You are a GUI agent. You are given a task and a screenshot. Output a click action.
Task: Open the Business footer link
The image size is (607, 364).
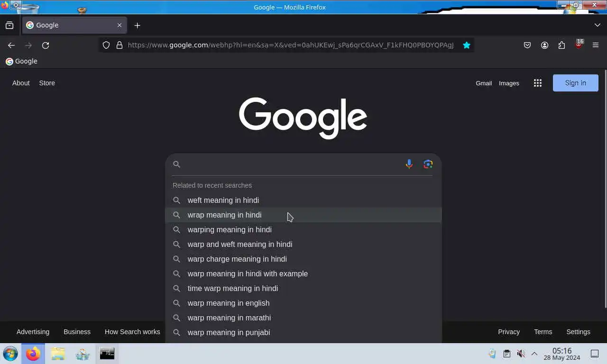pyautogui.click(x=77, y=332)
